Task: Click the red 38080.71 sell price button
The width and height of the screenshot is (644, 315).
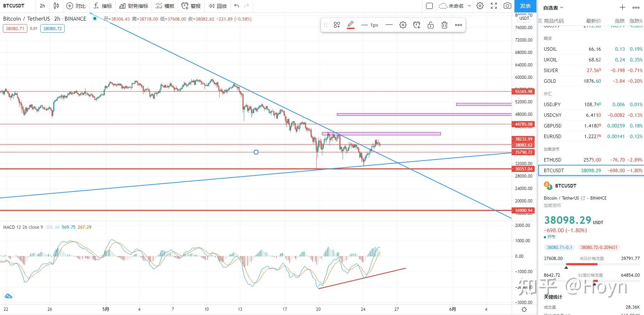Action: 15,28
